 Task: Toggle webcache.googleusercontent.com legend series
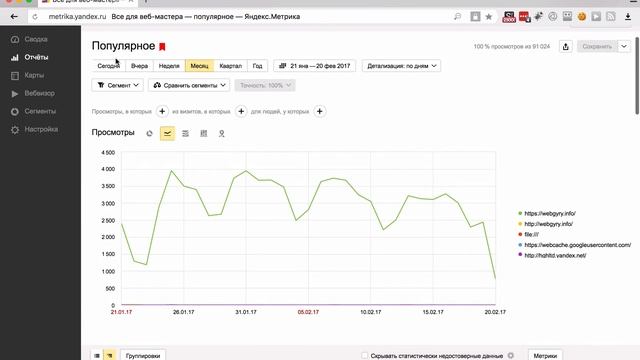click(x=574, y=245)
